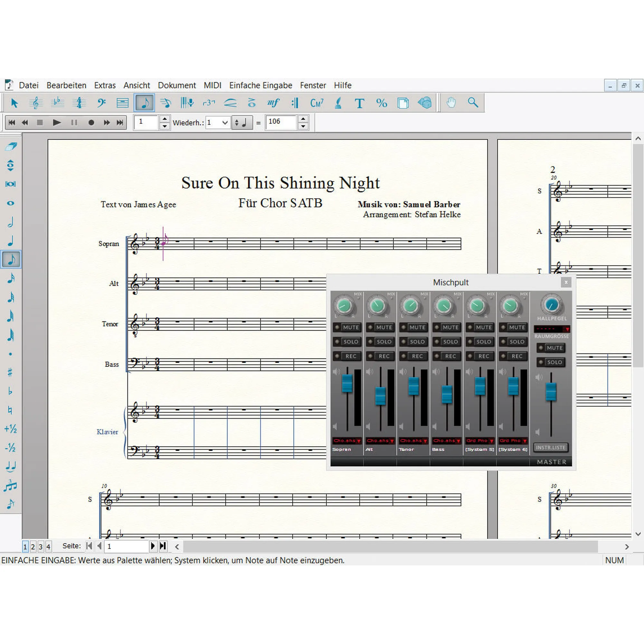The image size is (644, 644).
Task: Select the flat accidental in palette
Action: 11,391
